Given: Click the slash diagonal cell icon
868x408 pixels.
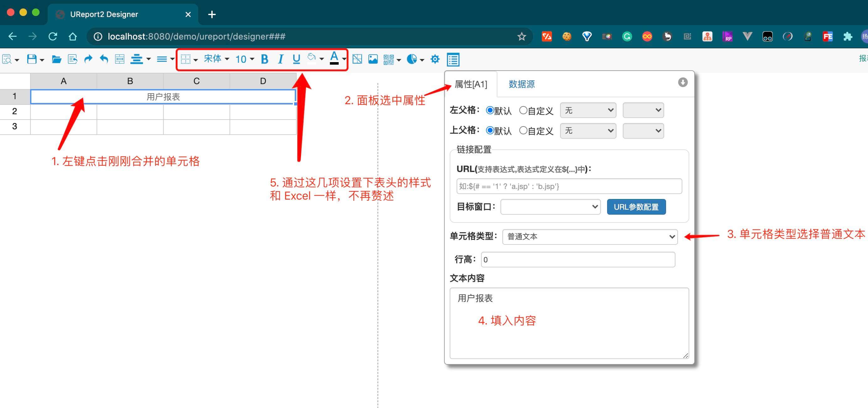Looking at the screenshot, I should pos(357,59).
